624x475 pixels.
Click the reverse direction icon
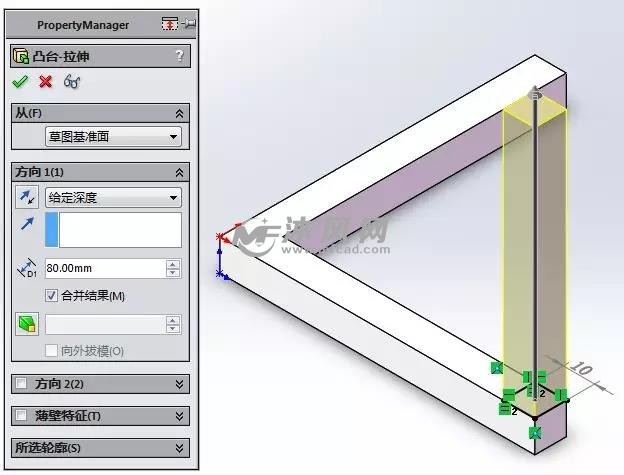coord(27,197)
